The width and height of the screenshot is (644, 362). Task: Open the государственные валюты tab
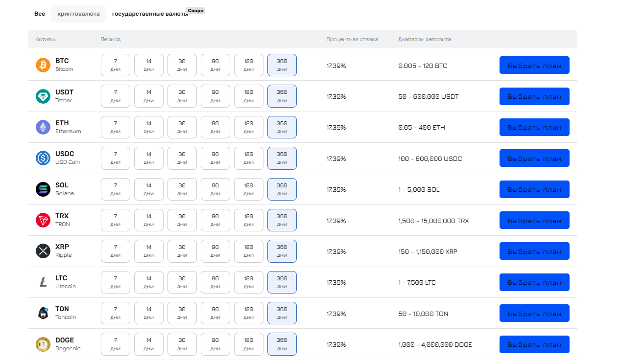[150, 14]
